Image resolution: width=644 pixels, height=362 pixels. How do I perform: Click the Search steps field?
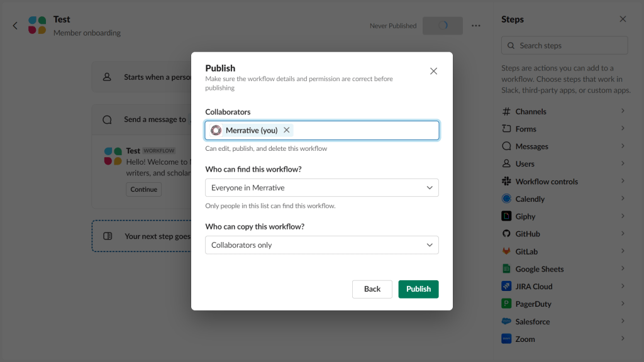[563, 45]
